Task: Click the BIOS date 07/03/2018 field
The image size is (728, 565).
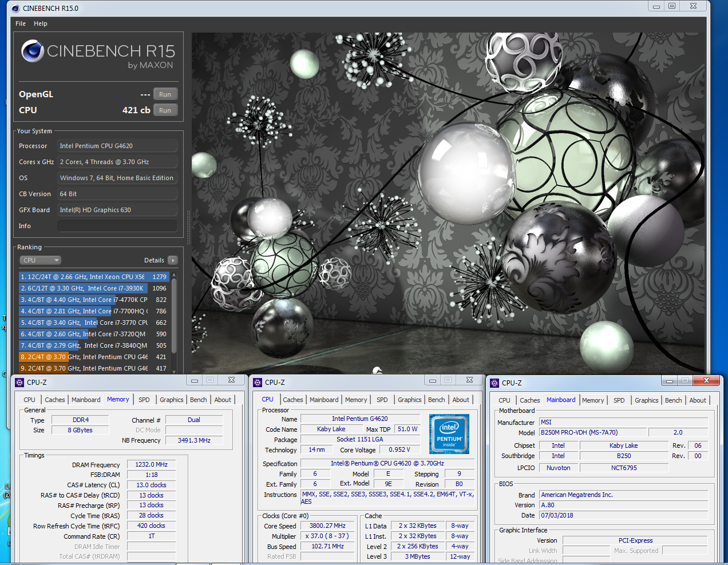Action: click(x=624, y=516)
